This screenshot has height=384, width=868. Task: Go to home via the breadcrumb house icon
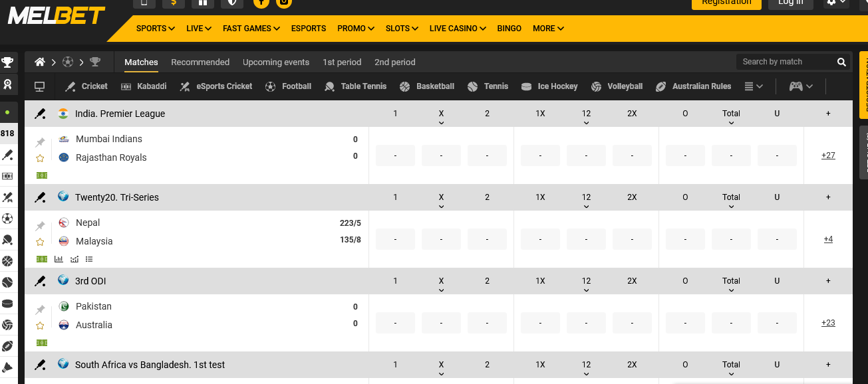(x=40, y=62)
